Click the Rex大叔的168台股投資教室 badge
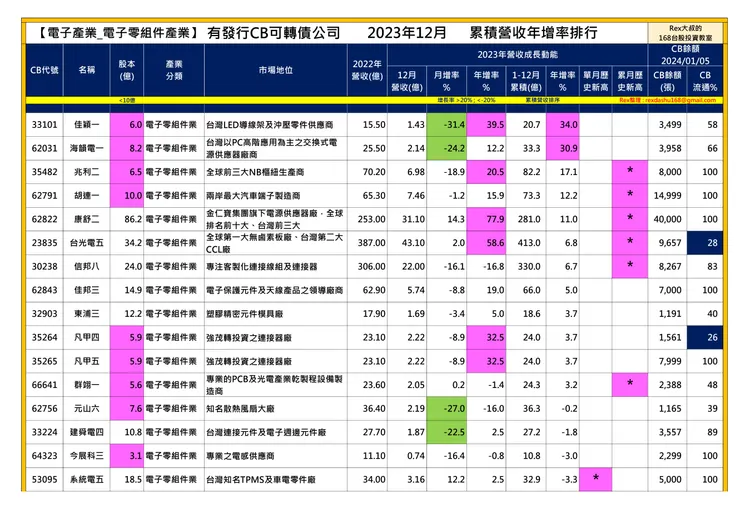The image size is (740, 523). (x=685, y=33)
